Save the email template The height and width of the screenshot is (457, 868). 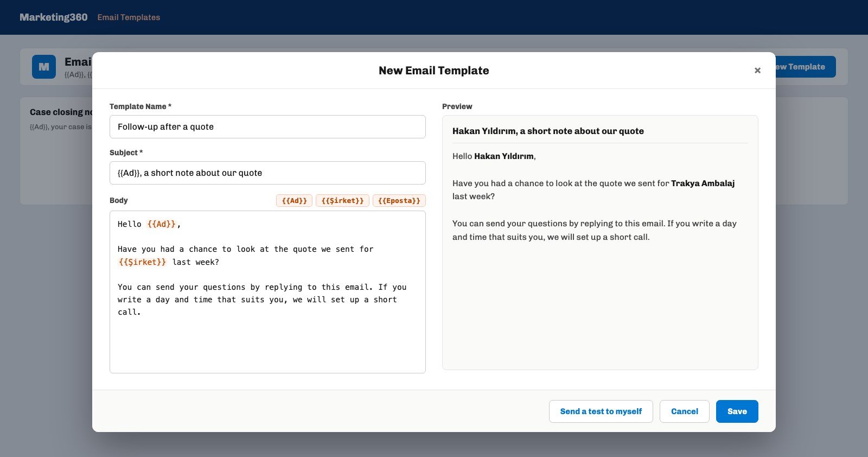pyautogui.click(x=737, y=411)
